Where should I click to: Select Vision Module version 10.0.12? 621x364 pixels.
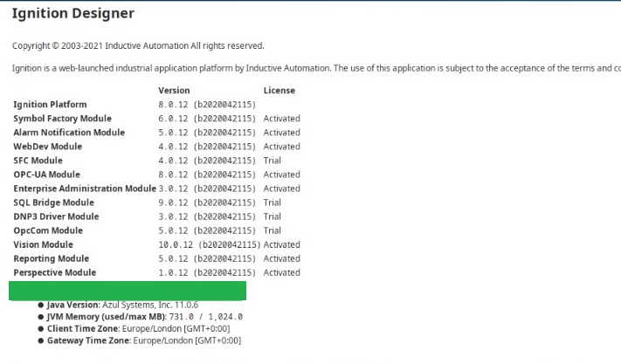tap(210, 245)
